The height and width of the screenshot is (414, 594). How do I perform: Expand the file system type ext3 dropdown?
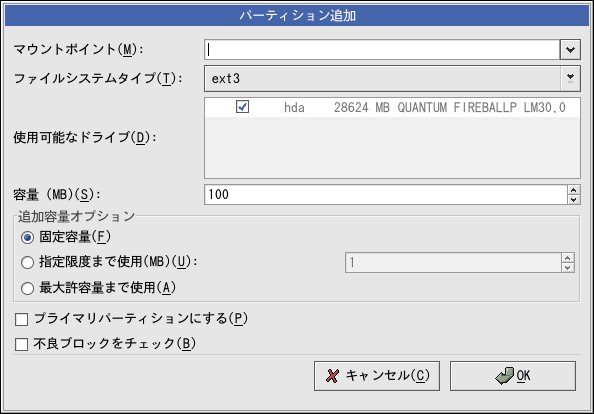tap(570, 78)
